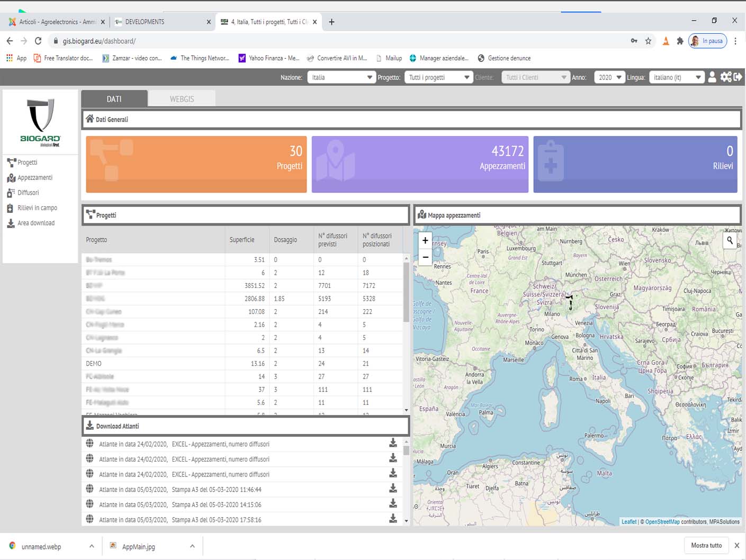The image size is (746, 560).
Task: Select the DEMO project row
Action: (x=242, y=364)
